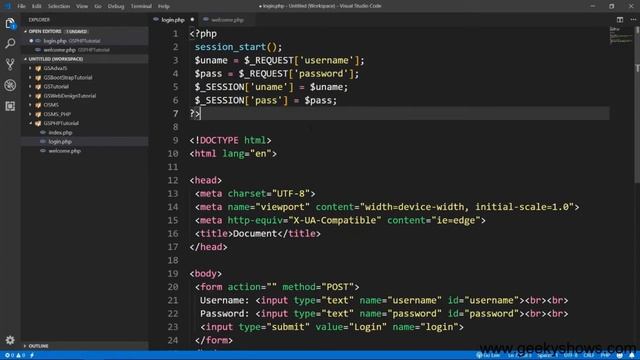Click the "1 UNSAVED" badge in Open Editors

point(76,31)
